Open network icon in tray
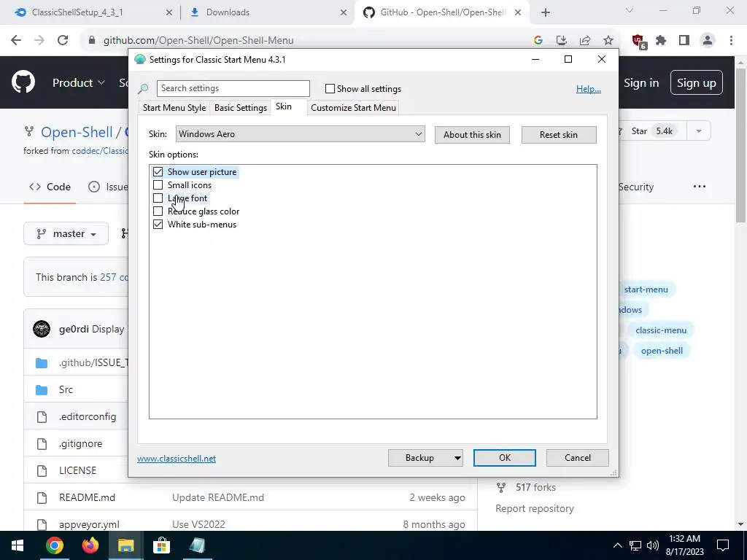Screen dimensions: 747x560 (635, 545)
